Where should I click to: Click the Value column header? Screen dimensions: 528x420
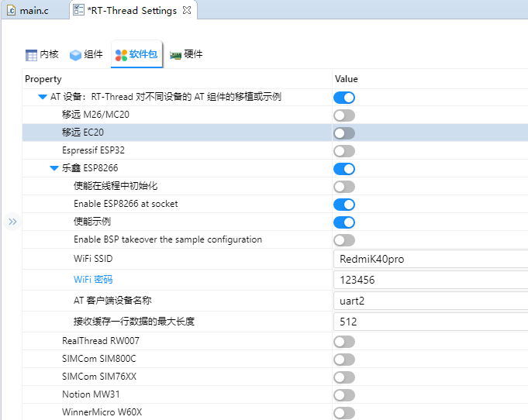click(346, 79)
